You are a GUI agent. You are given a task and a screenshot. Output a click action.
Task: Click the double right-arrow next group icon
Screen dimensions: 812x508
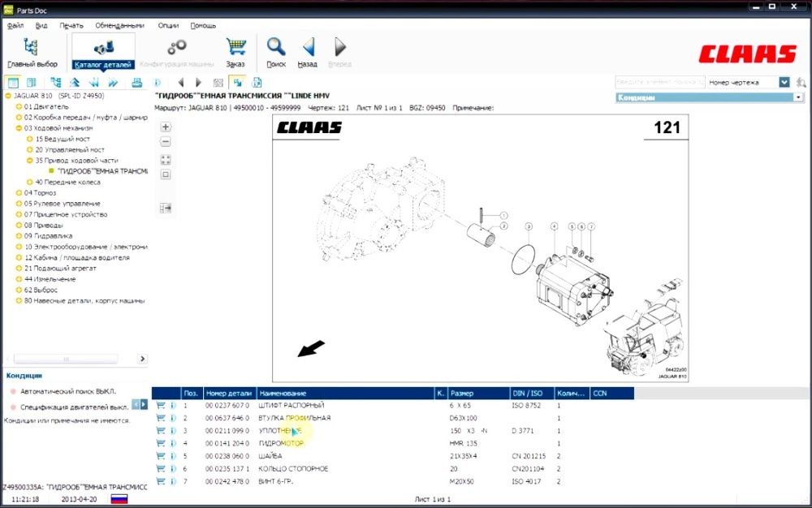[x=113, y=82]
